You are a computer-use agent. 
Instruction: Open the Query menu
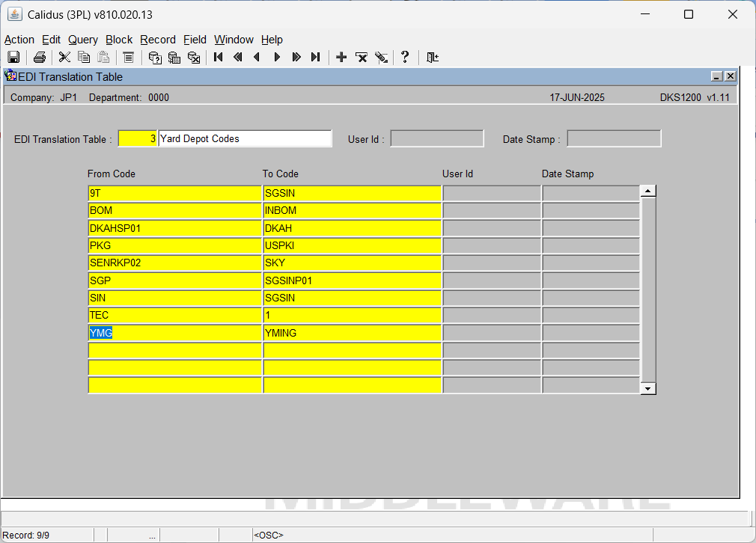83,40
